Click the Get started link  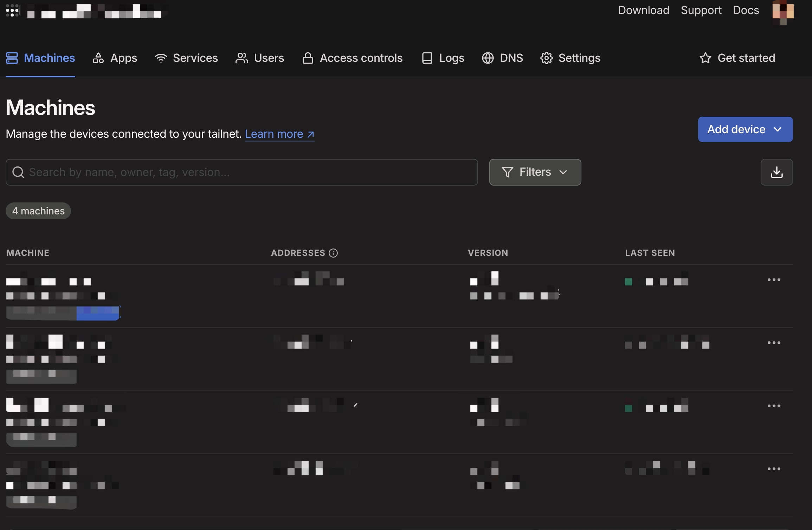pyautogui.click(x=737, y=58)
